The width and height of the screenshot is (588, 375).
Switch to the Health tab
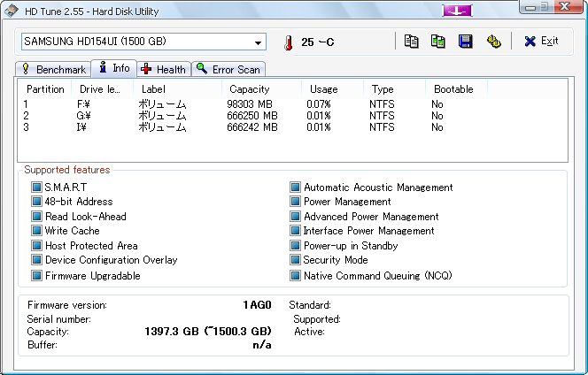(164, 69)
